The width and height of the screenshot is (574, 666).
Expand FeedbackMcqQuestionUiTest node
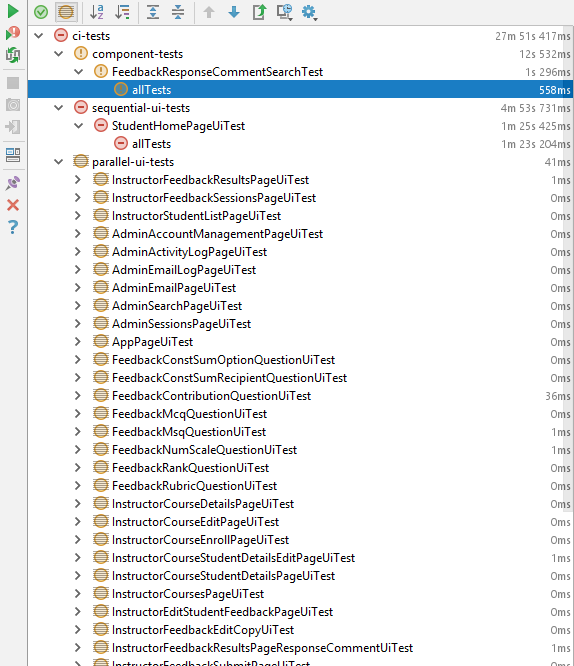(x=78, y=414)
